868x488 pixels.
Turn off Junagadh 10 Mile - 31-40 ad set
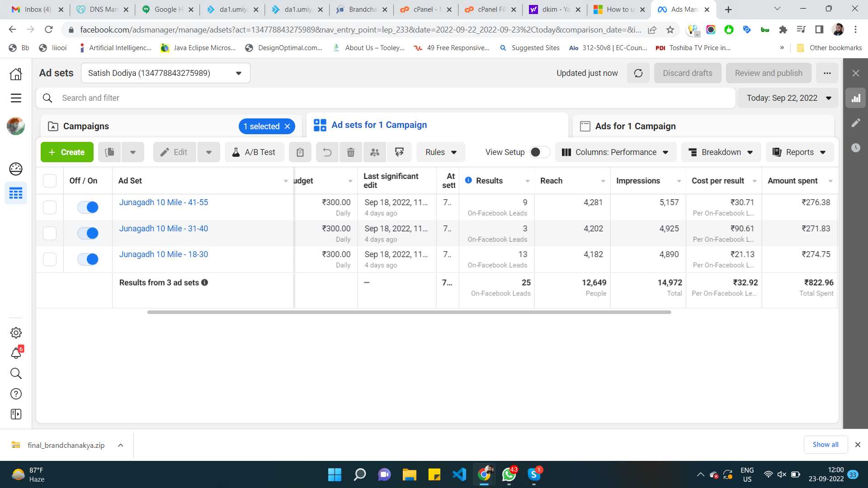(88, 234)
